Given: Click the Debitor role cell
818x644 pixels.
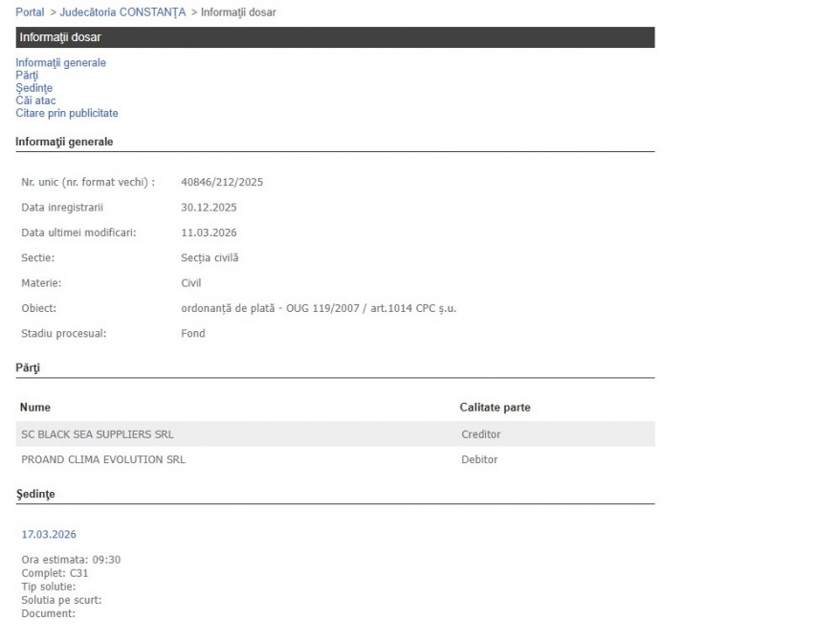Looking at the screenshot, I should click(479, 459).
